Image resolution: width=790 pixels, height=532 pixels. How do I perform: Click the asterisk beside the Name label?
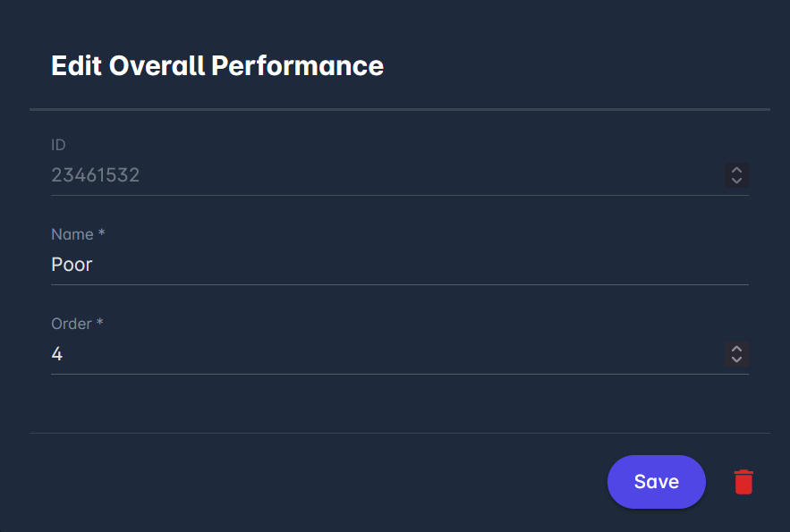101,233
